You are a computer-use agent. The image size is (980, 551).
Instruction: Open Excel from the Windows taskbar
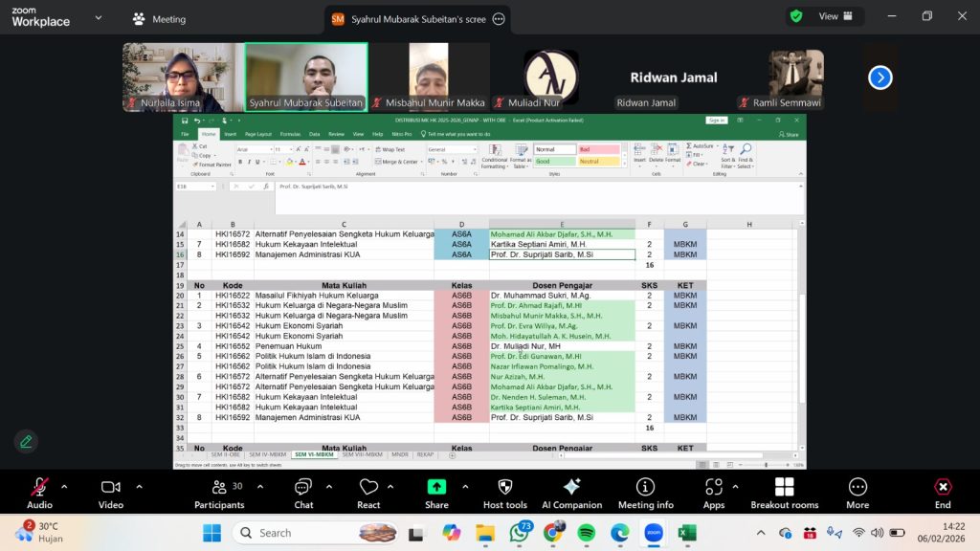click(x=686, y=533)
